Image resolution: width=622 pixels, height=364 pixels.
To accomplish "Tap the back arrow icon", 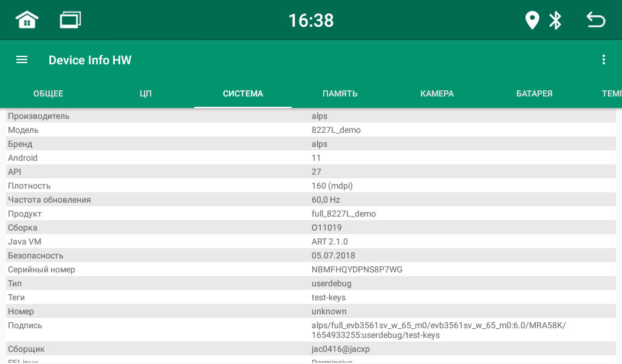I will pos(595,20).
